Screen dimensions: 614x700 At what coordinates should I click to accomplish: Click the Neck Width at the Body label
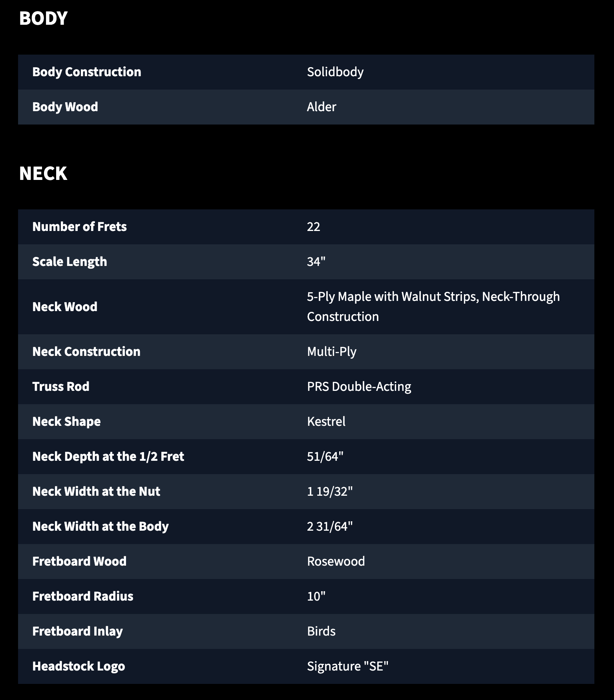(x=101, y=526)
